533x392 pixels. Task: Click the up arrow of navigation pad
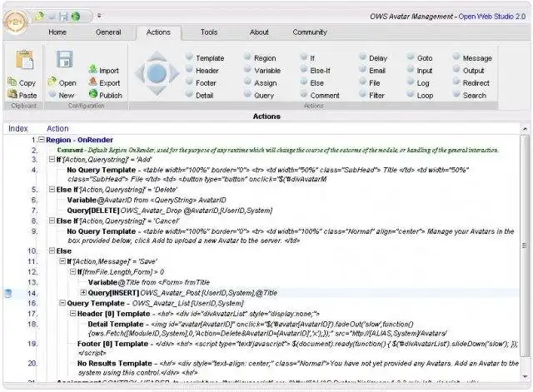coord(157,57)
